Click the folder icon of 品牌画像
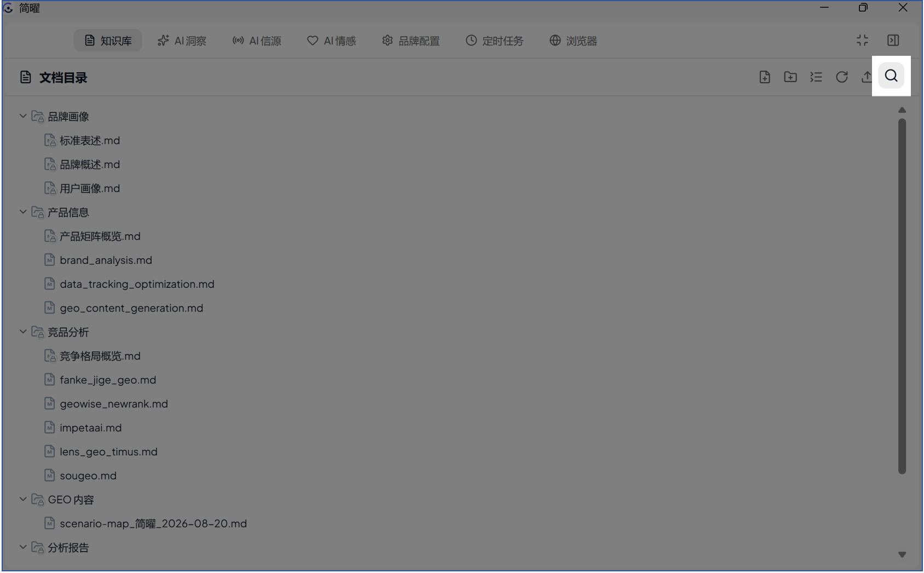 click(x=38, y=117)
